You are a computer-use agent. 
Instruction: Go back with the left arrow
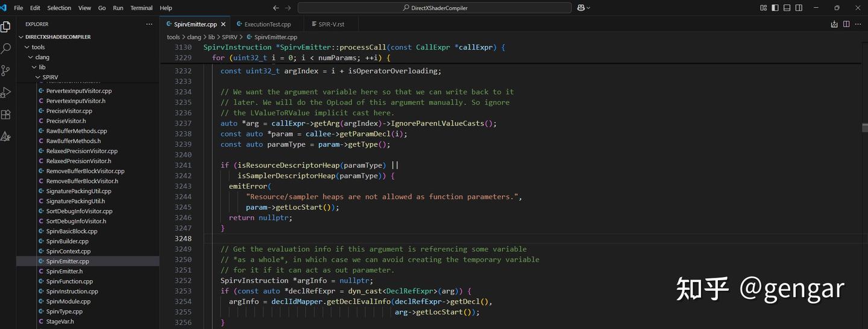tap(276, 8)
